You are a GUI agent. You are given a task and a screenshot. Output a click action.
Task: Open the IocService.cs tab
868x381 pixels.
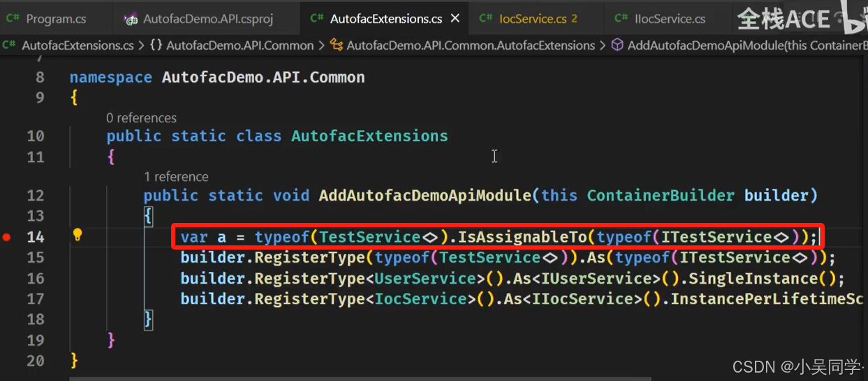point(533,19)
